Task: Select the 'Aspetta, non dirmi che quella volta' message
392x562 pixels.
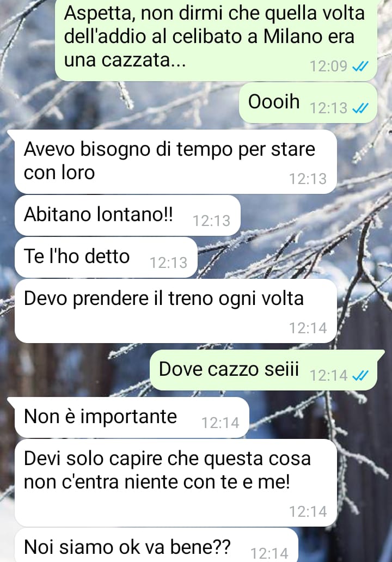Action: [x=216, y=39]
